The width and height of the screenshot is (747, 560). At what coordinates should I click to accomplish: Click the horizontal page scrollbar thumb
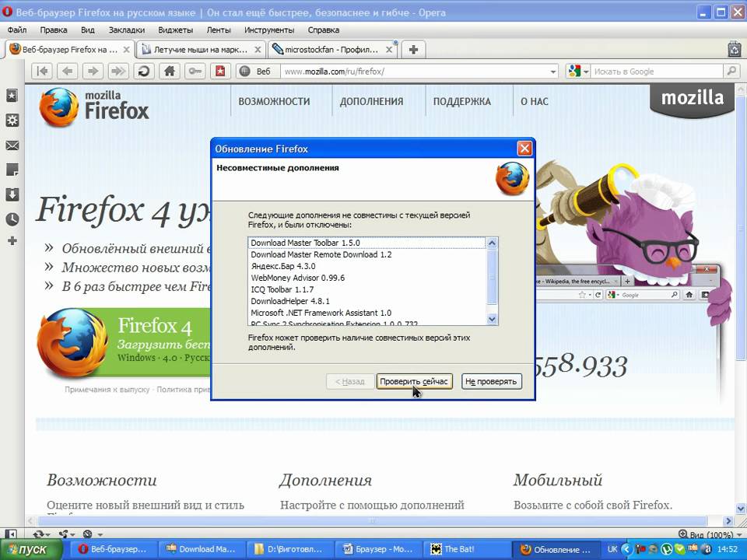[x=372, y=520]
